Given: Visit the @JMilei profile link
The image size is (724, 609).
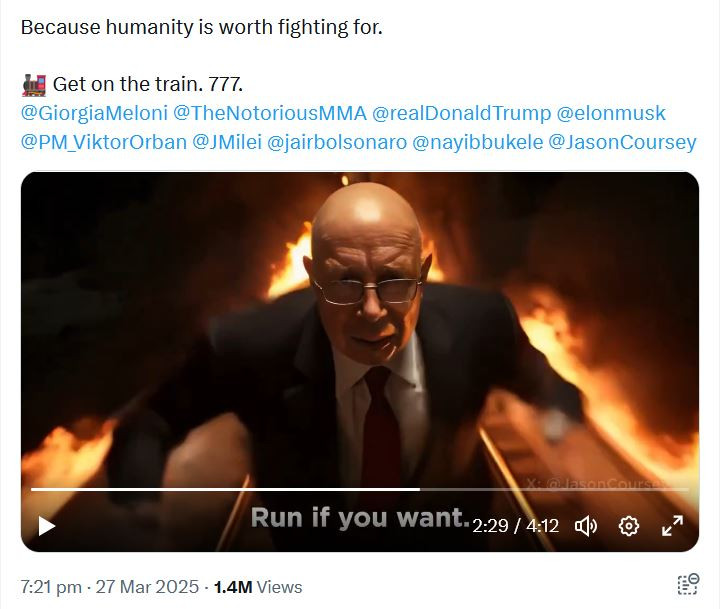Looking at the screenshot, I should (227, 142).
